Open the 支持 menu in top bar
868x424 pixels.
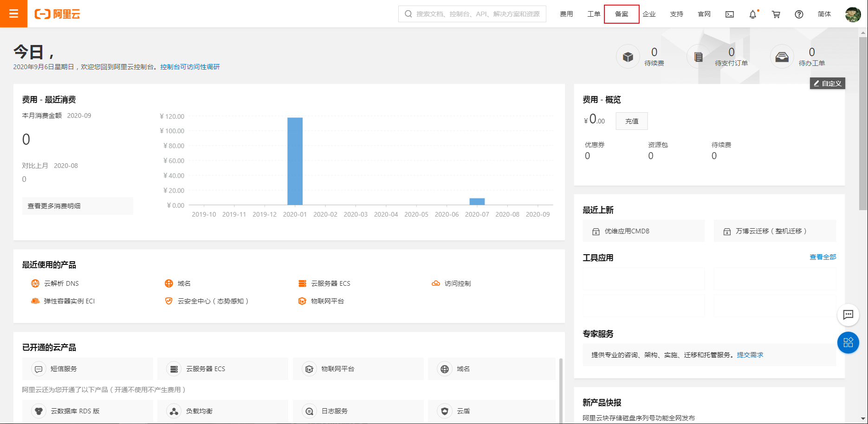(x=677, y=14)
